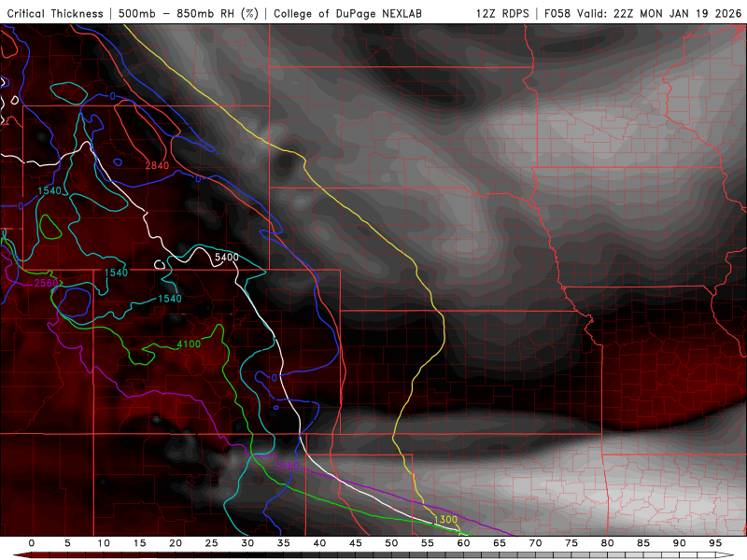Select the 5 value on the color bar
The height and width of the screenshot is (560, 747).
[x=67, y=543]
